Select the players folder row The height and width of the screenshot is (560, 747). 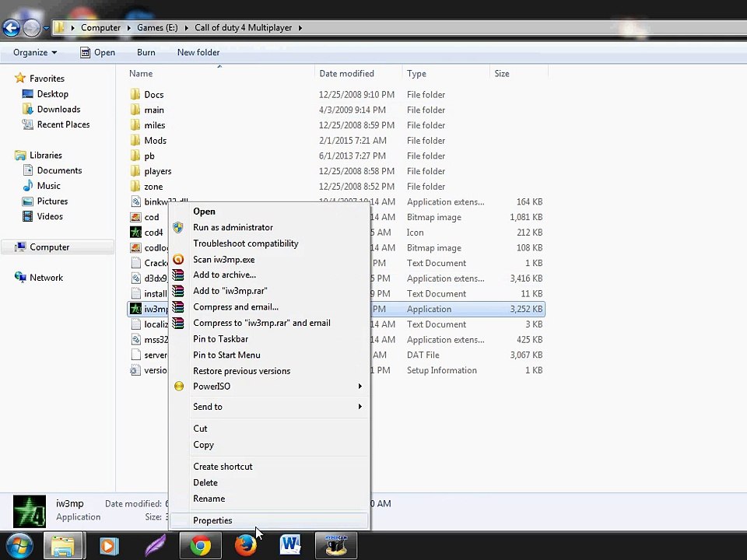pos(336,171)
